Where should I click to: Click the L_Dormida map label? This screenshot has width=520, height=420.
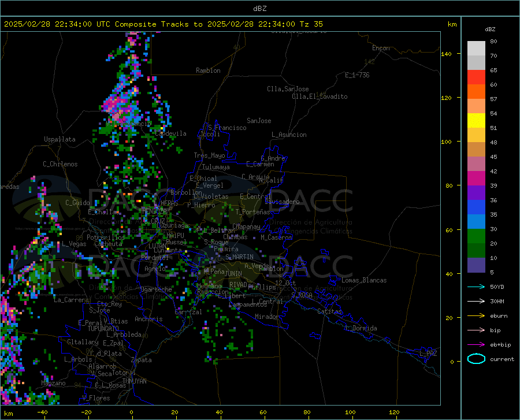pos(361,328)
